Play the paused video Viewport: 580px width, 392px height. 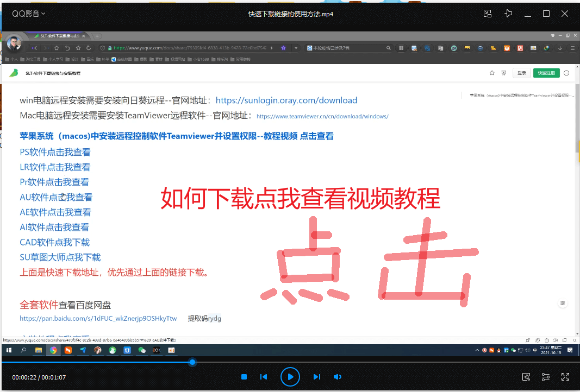pyautogui.click(x=290, y=377)
